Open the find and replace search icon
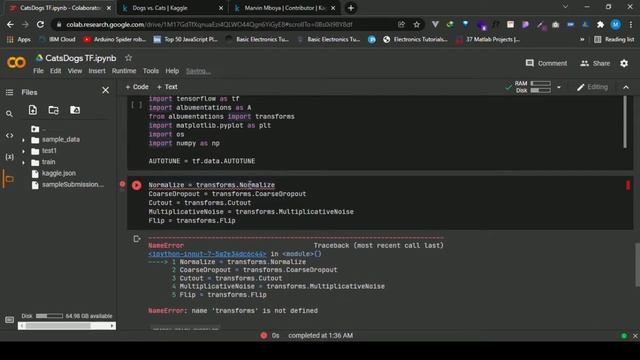 coord(9,114)
